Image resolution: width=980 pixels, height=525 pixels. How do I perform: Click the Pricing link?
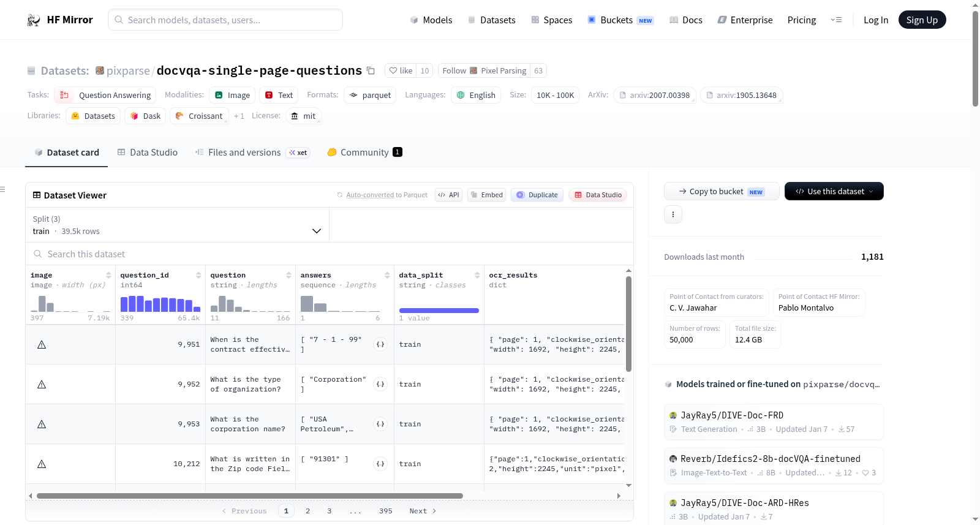[801, 20]
